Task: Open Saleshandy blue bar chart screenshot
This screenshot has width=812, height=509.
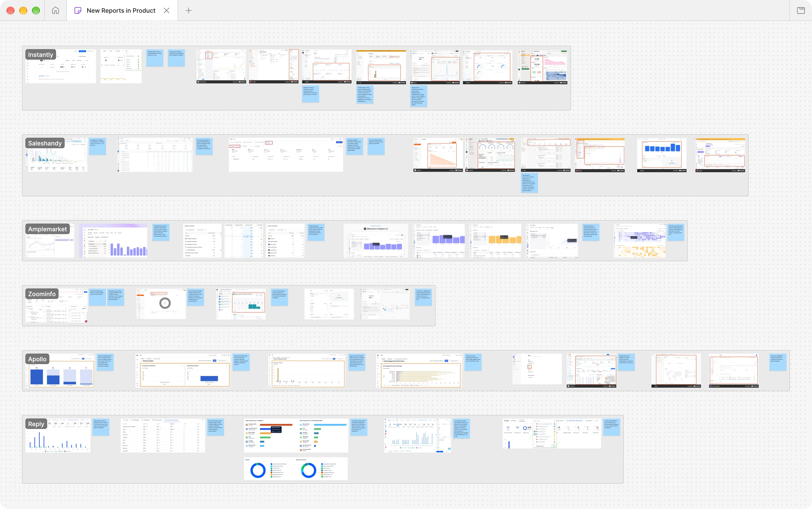Action: pyautogui.click(x=662, y=155)
